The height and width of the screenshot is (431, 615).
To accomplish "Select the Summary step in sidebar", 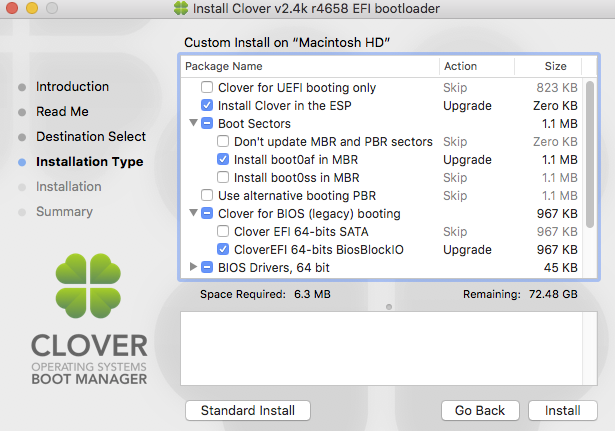I will coord(64,212).
